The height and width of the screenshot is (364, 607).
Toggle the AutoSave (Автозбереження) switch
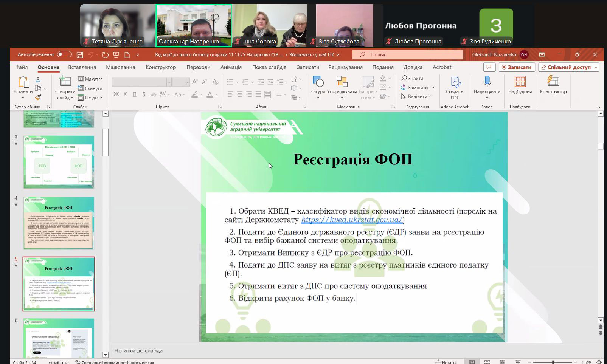click(64, 54)
